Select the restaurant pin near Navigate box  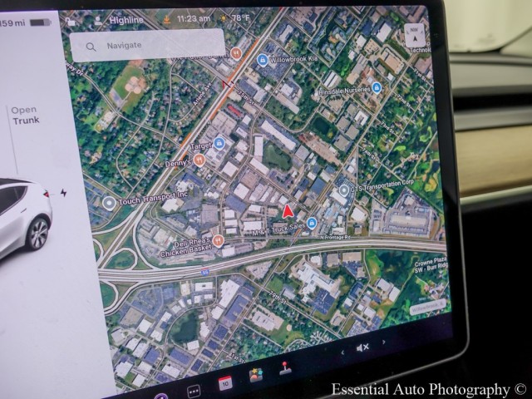[236, 53]
